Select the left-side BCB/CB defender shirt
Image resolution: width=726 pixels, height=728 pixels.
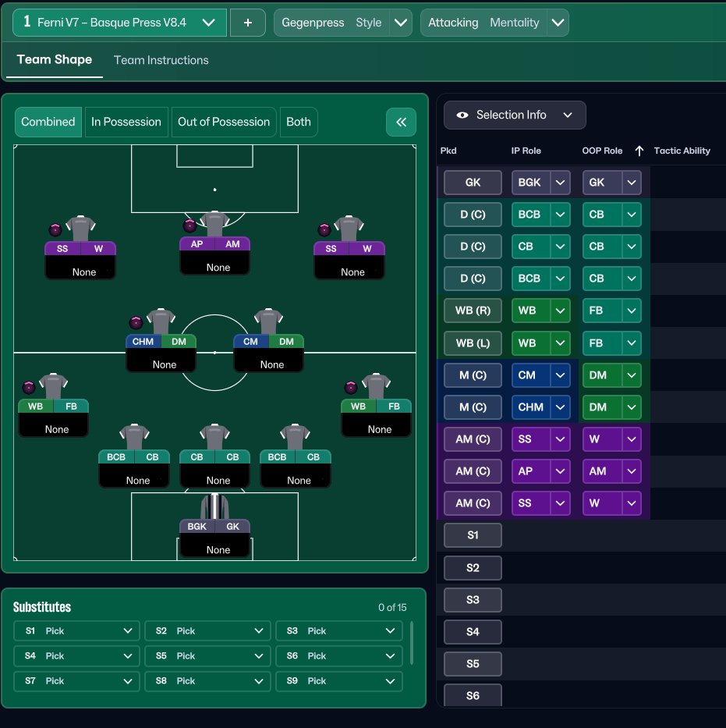tap(134, 437)
